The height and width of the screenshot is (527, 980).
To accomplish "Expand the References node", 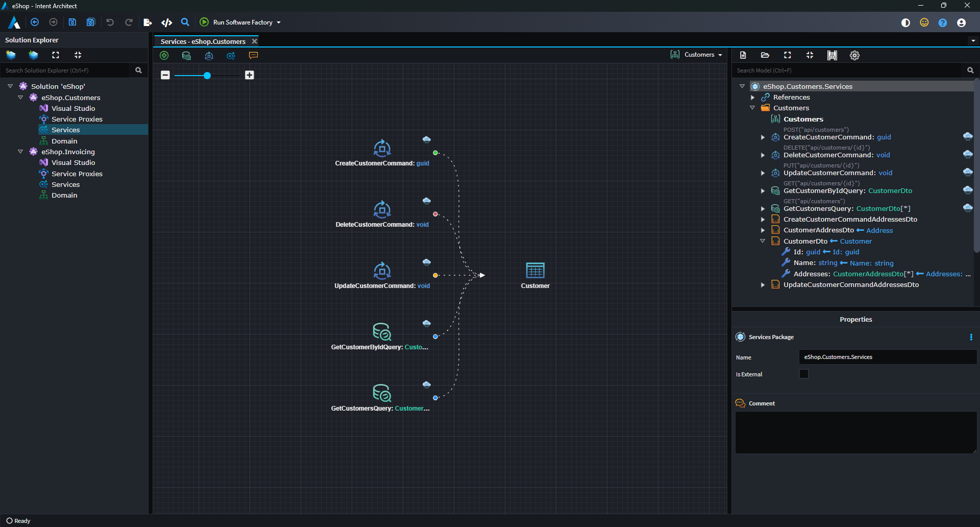I will tap(752, 97).
